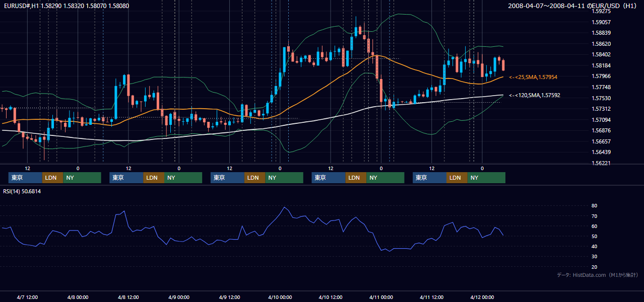Click the rightmost 東京 session block

coord(429,178)
